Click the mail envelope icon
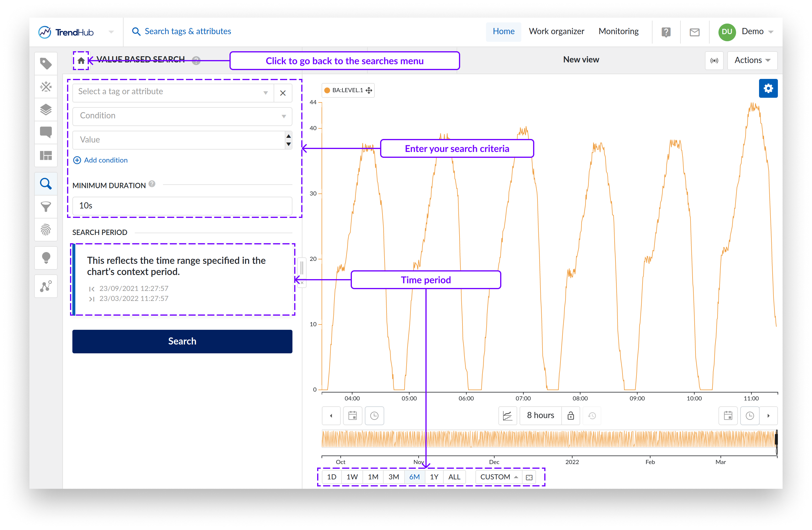 tap(694, 32)
